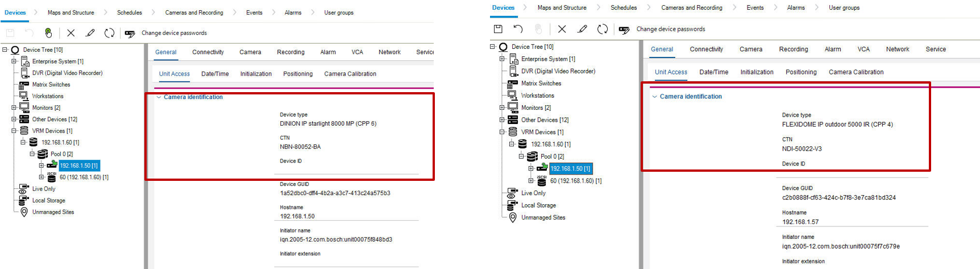Click the Live Only eye icon in right window

512,193
